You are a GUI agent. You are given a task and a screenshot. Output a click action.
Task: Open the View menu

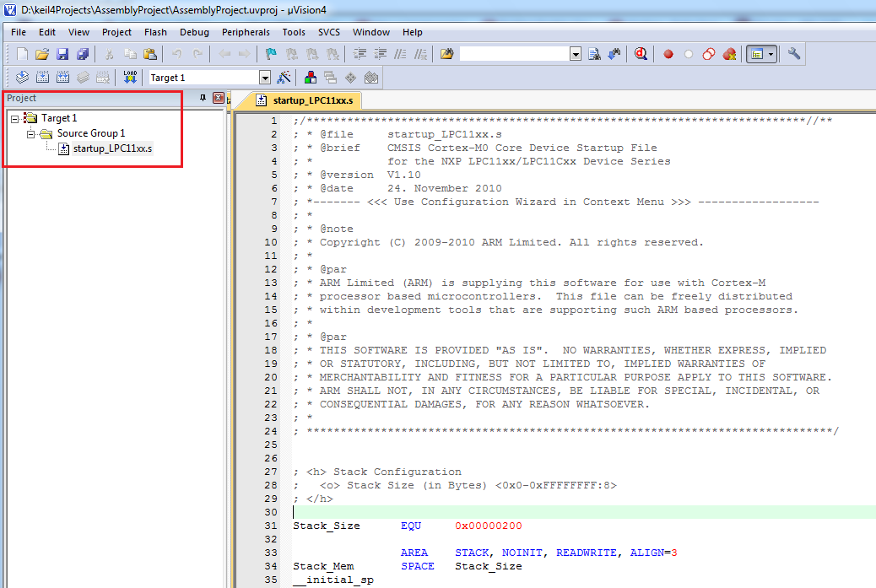[x=78, y=32]
